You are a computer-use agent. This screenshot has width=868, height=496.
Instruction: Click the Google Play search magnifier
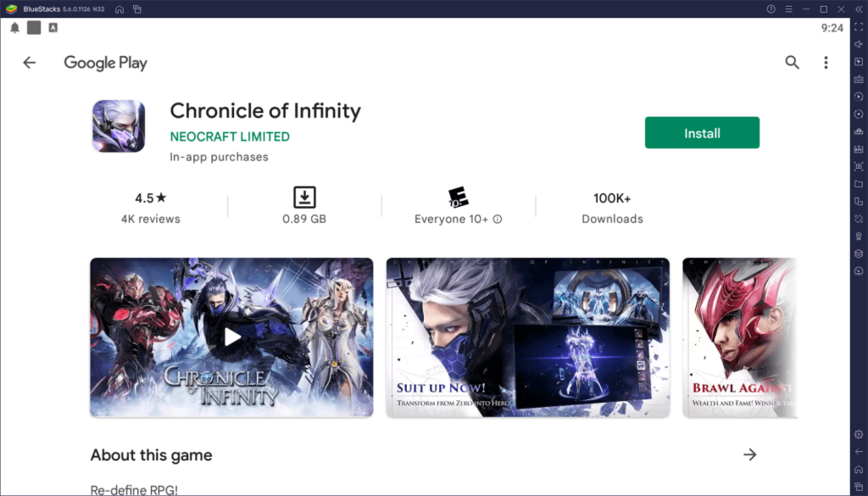792,62
